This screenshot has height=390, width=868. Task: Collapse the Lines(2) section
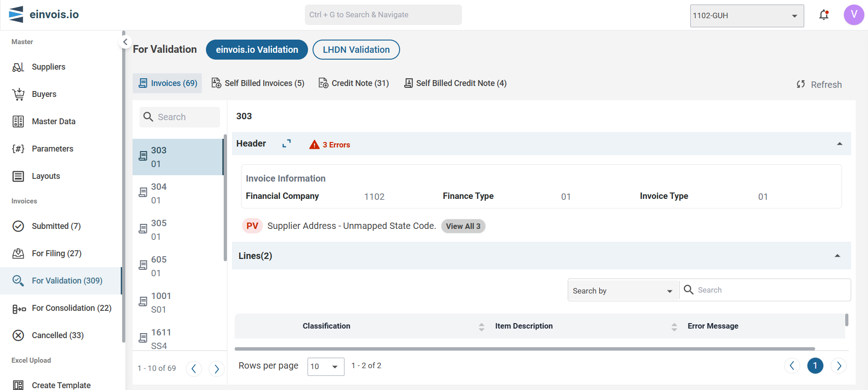point(837,256)
